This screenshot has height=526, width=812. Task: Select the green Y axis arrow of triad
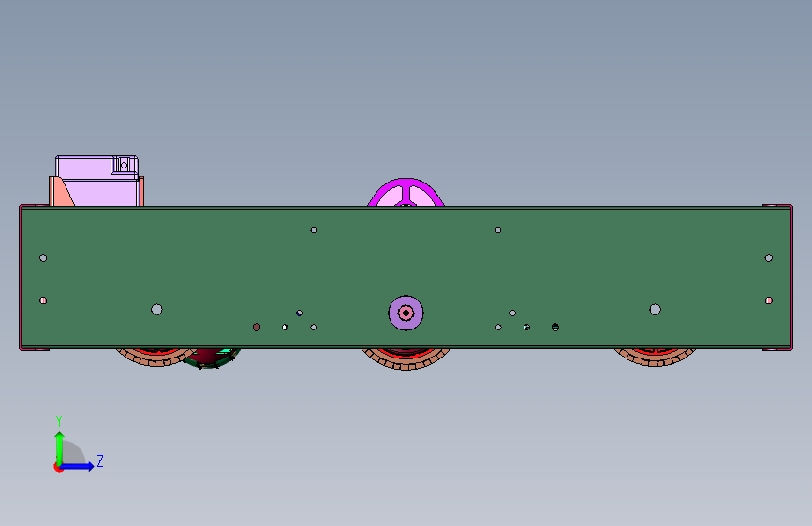[x=59, y=447]
